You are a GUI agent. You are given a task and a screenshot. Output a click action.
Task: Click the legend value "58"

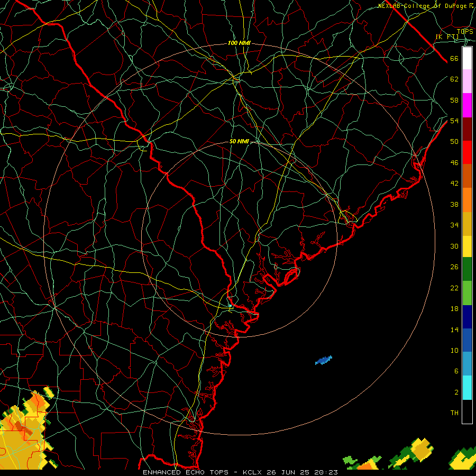click(x=454, y=100)
